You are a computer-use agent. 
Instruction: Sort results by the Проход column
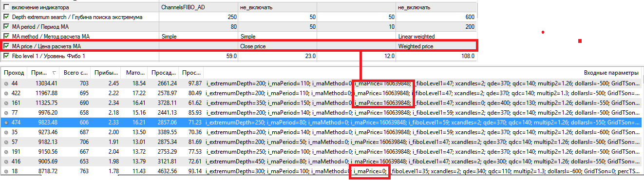14,72
